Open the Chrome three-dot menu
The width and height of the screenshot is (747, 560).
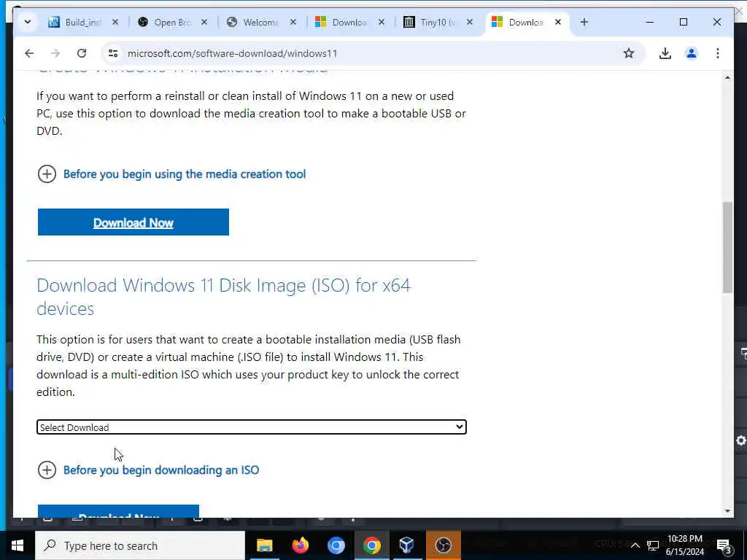coord(718,53)
